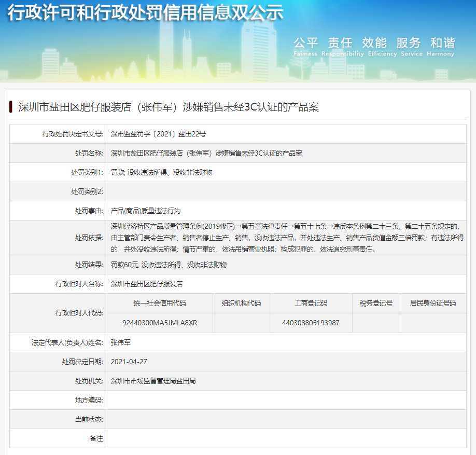Click the 居民身份证号码 column header
Viewport: 476px width, 455px height.
point(433,303)
